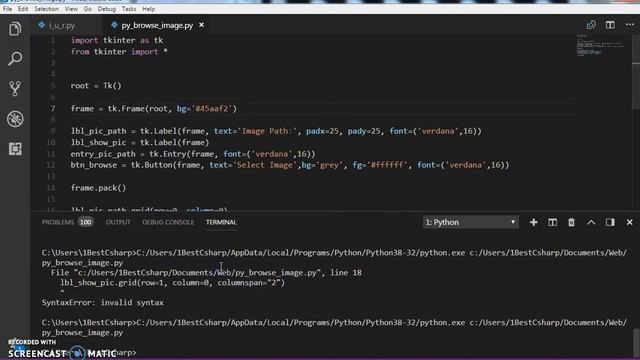Open the Tasks menu

[129, 9]
